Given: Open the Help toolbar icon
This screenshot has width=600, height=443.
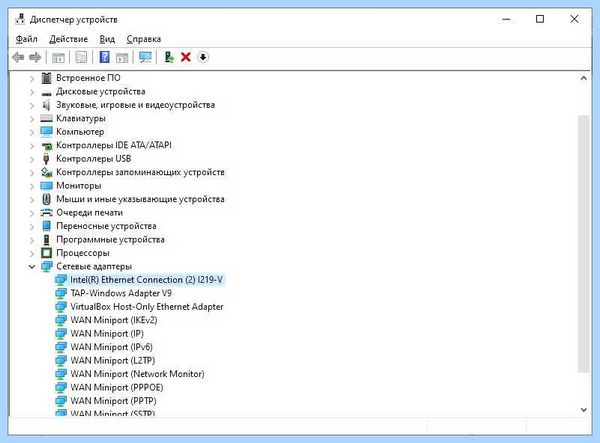Looking at the screenshot, I should point(104,57).
